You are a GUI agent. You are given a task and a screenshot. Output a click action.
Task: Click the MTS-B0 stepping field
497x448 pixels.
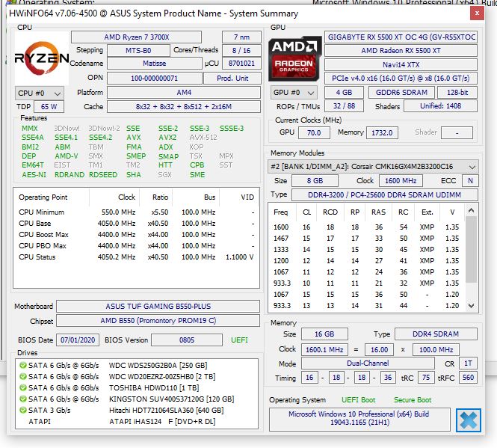[138, 50]
